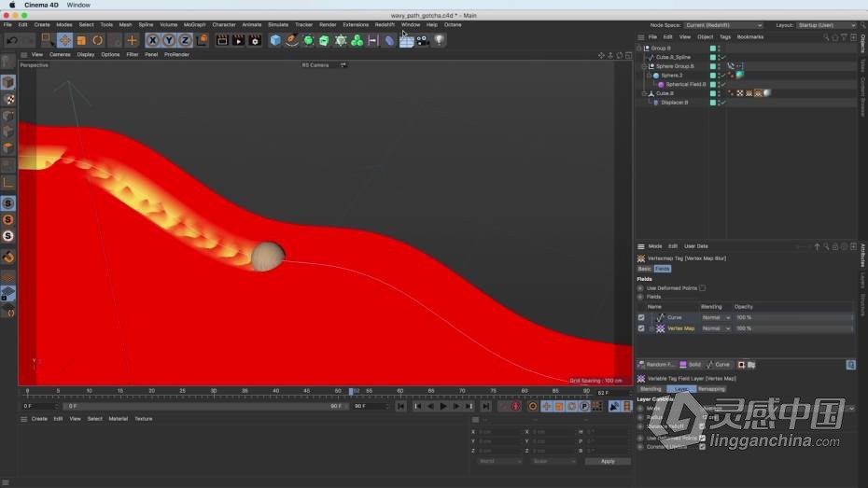Viewport: 868px width, 488px height.
Task: Adjust Curve layer Opacity slider
Action: pos(792,317)
